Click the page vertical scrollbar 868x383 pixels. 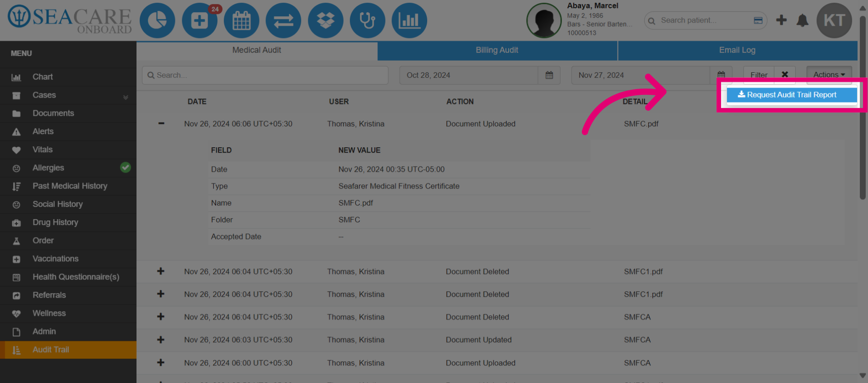click(x=863, y=107)
